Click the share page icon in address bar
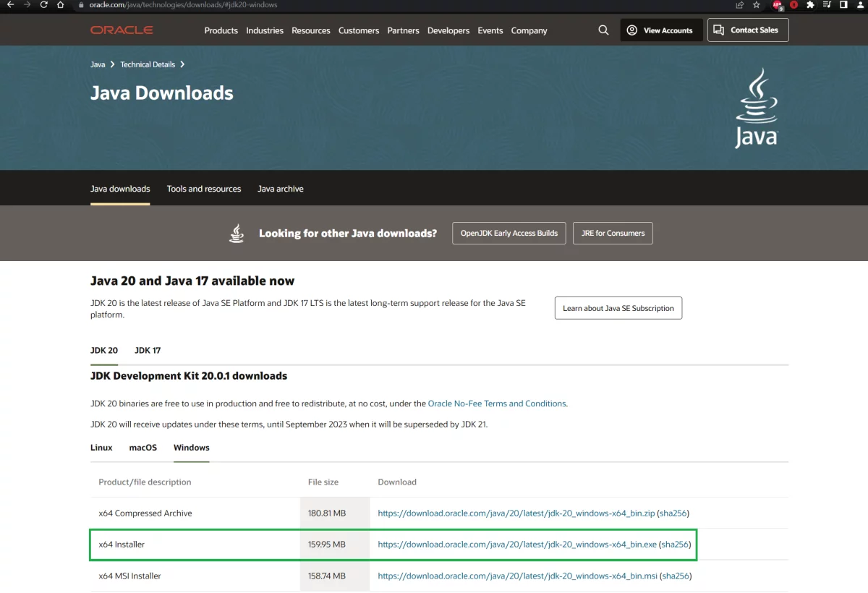The height and width of the screenshot is (593, 868). click(x=740, y=5)
